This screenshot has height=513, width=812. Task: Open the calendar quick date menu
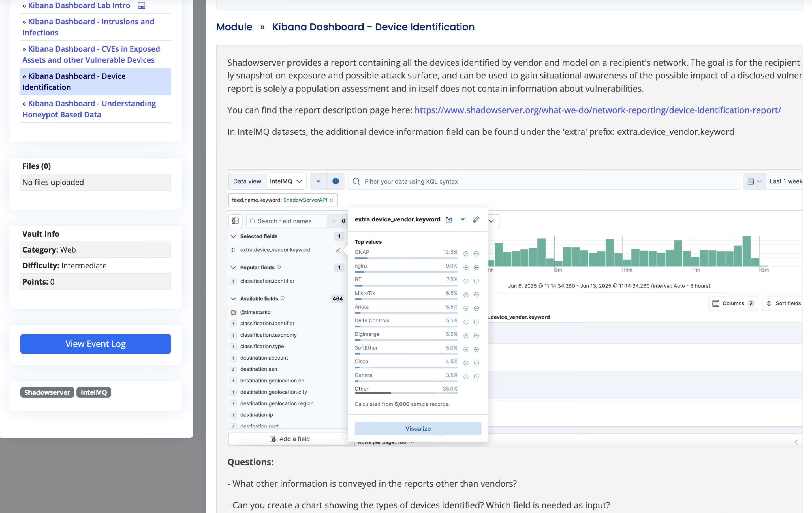coord(755,181)
